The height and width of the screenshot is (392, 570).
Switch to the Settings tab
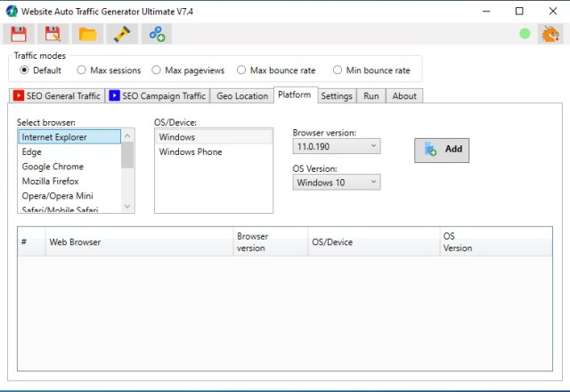tap(337, 96)
